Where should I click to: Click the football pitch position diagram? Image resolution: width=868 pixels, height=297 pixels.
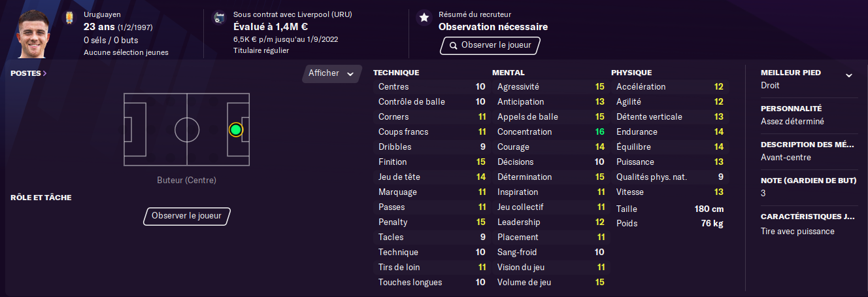pos(186,130)
